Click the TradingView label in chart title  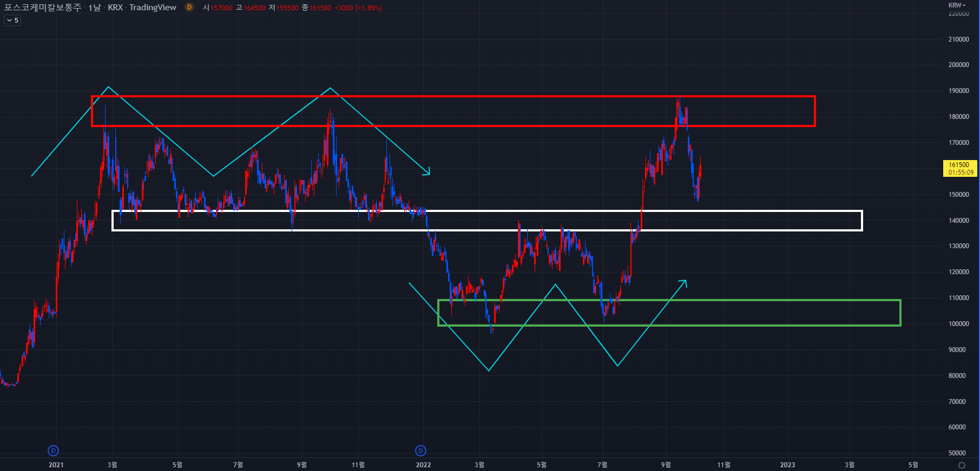coord(153,8)
